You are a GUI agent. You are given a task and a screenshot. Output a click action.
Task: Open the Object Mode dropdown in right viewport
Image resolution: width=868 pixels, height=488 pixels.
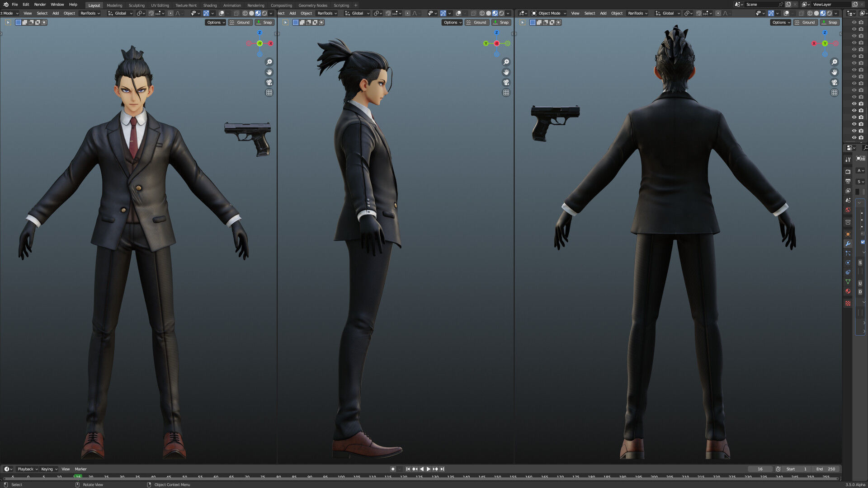pyautogui.click(x=549, y=14)
